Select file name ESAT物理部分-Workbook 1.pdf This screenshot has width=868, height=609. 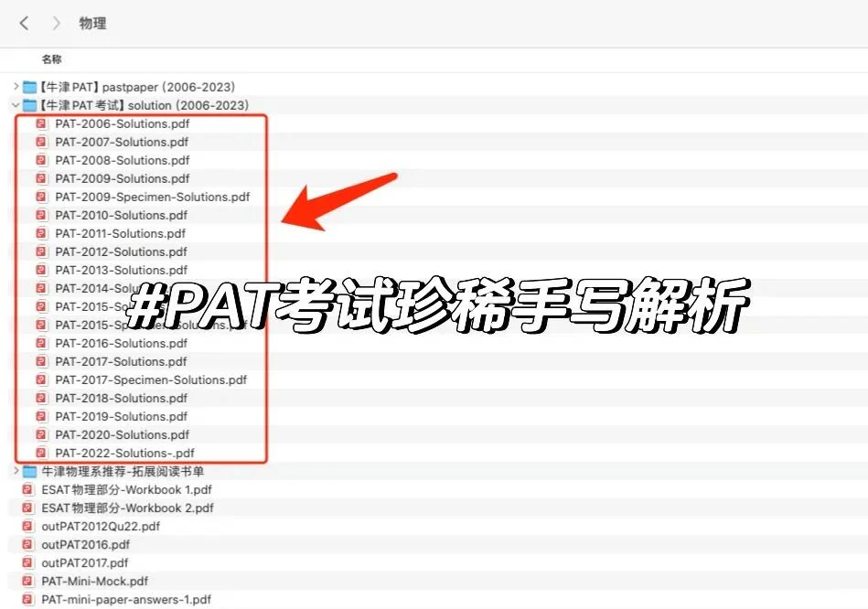(x=127, y=489)
